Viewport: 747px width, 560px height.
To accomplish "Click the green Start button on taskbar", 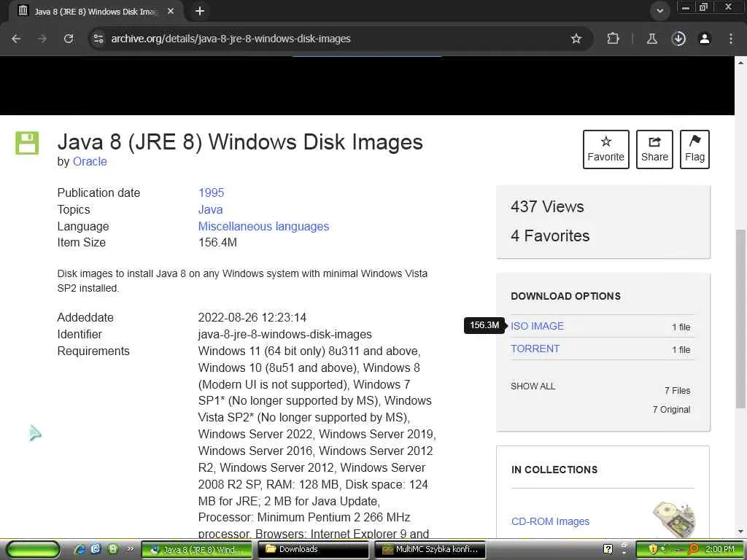I will coord(33,550).
